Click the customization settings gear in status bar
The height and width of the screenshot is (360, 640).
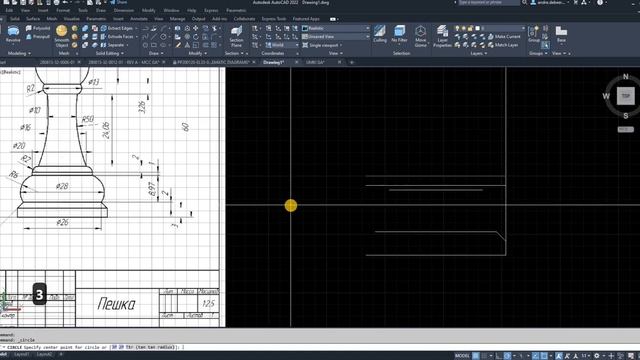(596, 356)
